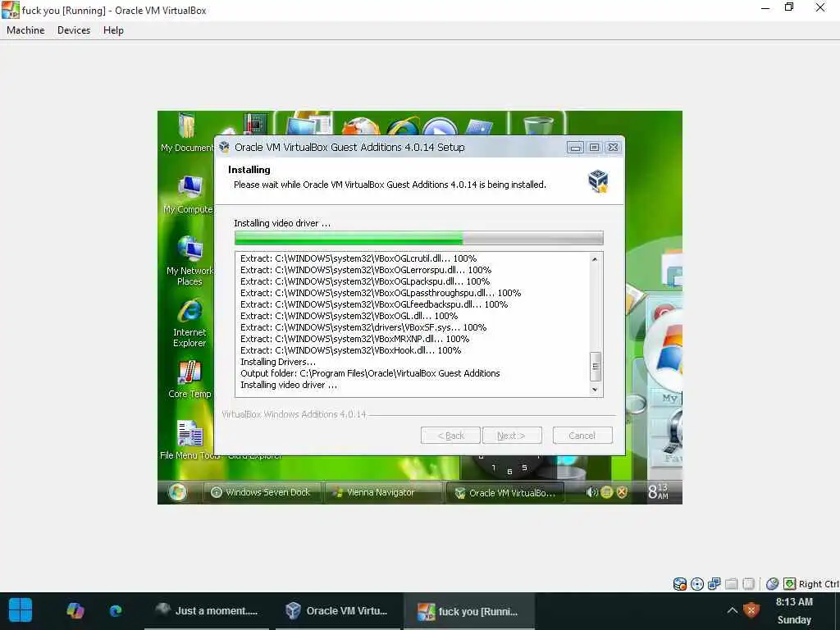The image size is (840, 630).
Task: Click install log scroll up arrow
Action: pyautogui.click(x=595, y=259)
